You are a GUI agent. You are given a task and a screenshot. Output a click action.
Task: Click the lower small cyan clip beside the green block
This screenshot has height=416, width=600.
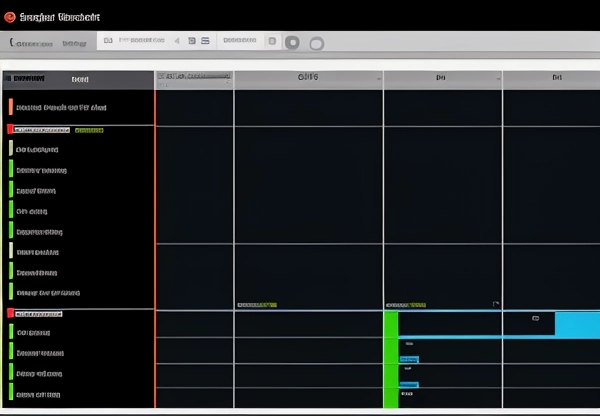coord(409,385)
